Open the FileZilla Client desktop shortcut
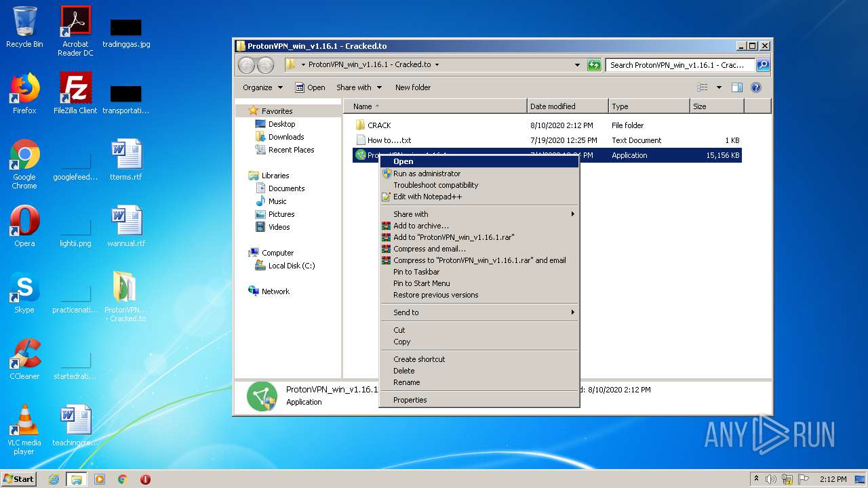The width and height of the screenshot is (868, 488). (75, 94)
